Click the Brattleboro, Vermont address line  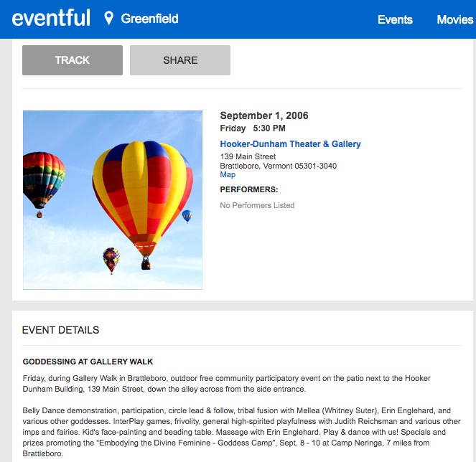click(x=278, y=166)
